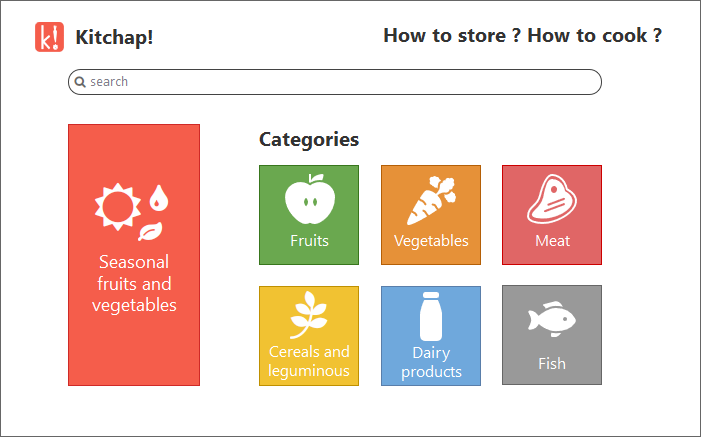The width and height of the screenshot is (701, 437).
Task: Open the Vegetables category label
Action: (431, 241)
